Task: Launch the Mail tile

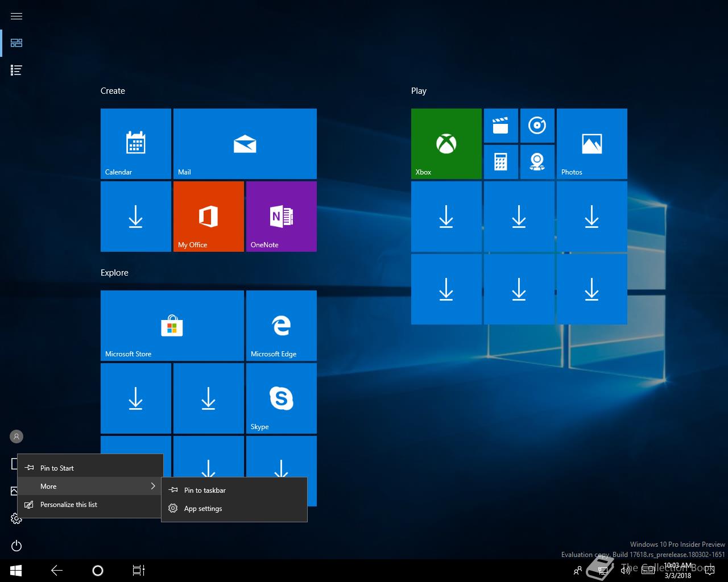Action: pos(245,144)
